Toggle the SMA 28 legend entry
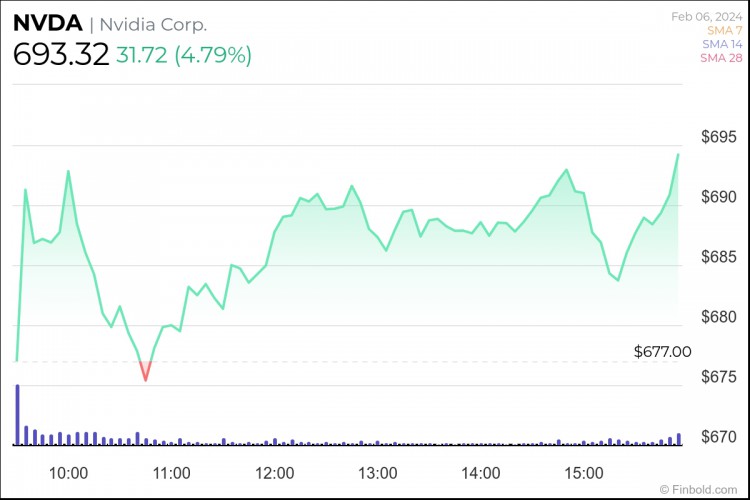Viewport: 750px width, 500px height. pyautogui.click(x=721, y=58)
